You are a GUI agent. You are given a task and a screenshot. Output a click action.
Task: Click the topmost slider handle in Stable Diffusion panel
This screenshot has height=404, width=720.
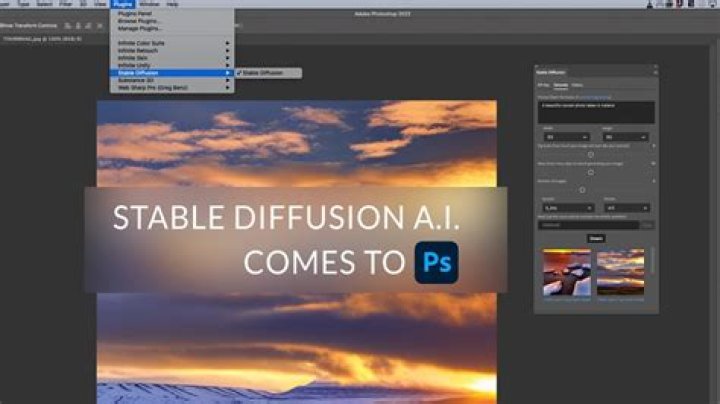coord(590,154)
